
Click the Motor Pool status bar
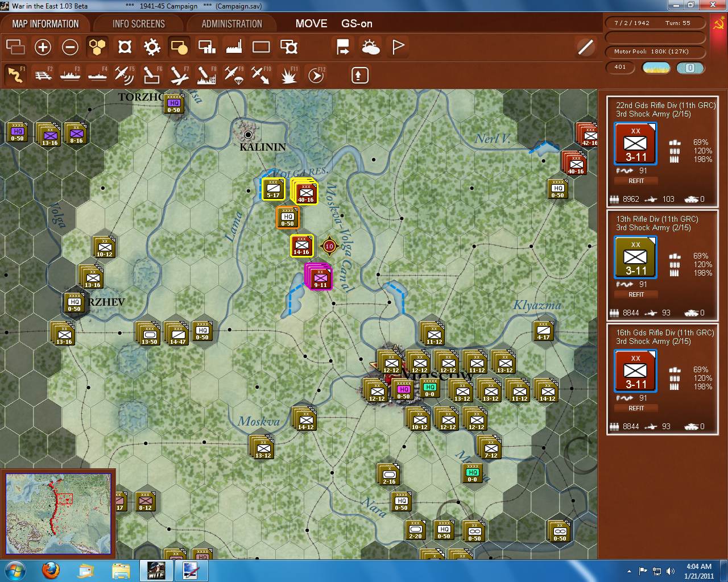click(x=655, y=52)
